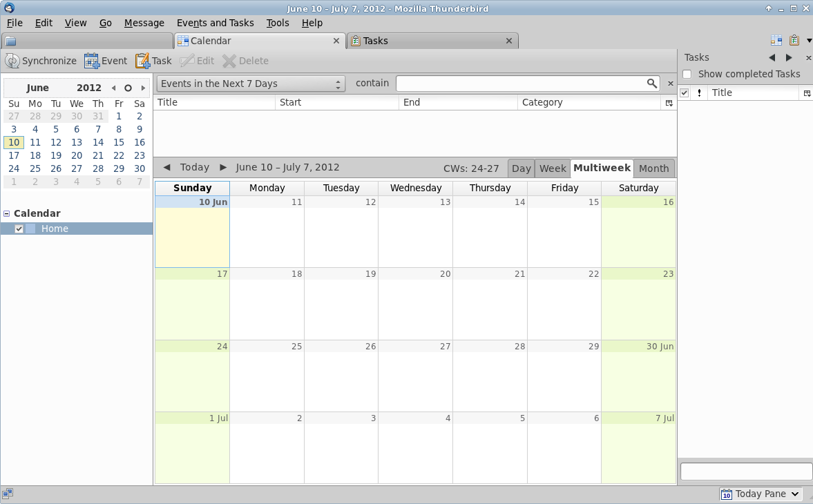This screenshot has width=813, height=504.
Task: Open the 'Events in the Next 7 Days' dropdown
Action: [251, 84]
